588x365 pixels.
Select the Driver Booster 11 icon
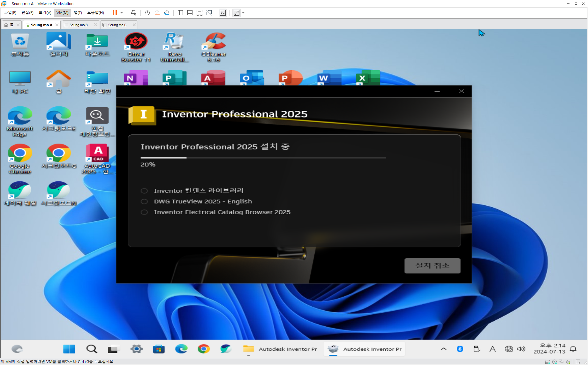pos(136,47)
